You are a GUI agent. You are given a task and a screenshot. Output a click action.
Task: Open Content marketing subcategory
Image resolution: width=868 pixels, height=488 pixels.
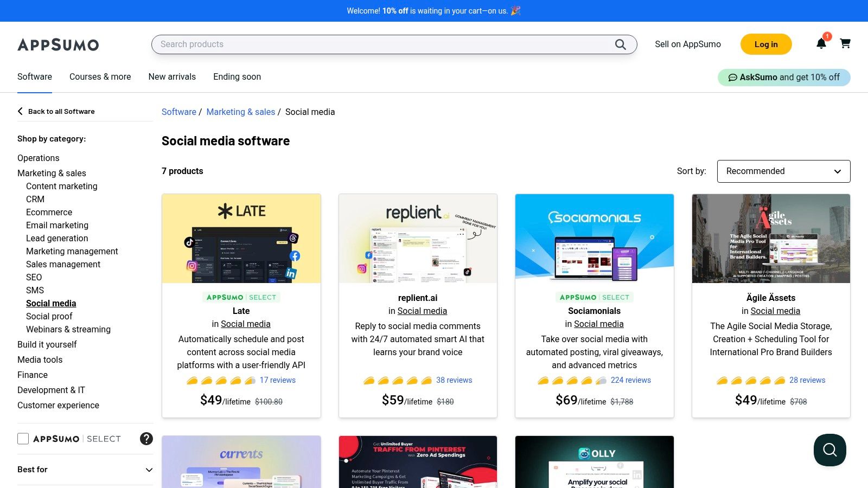point(62,186)
